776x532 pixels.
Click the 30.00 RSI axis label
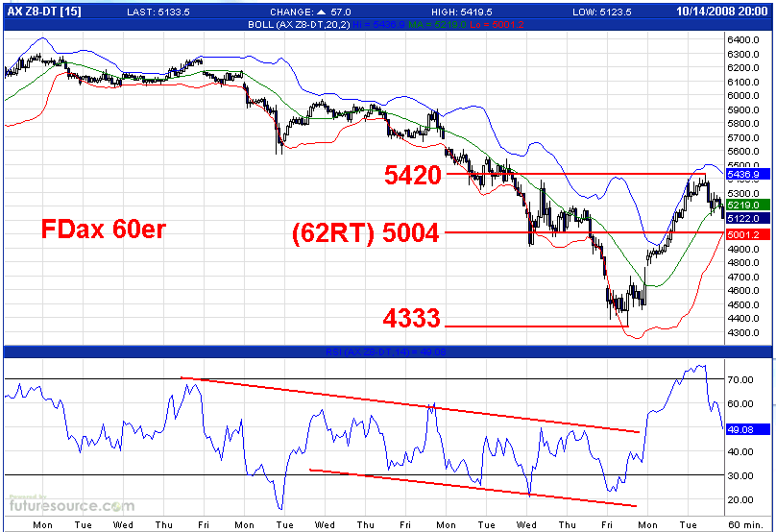[x=740, y=476]
